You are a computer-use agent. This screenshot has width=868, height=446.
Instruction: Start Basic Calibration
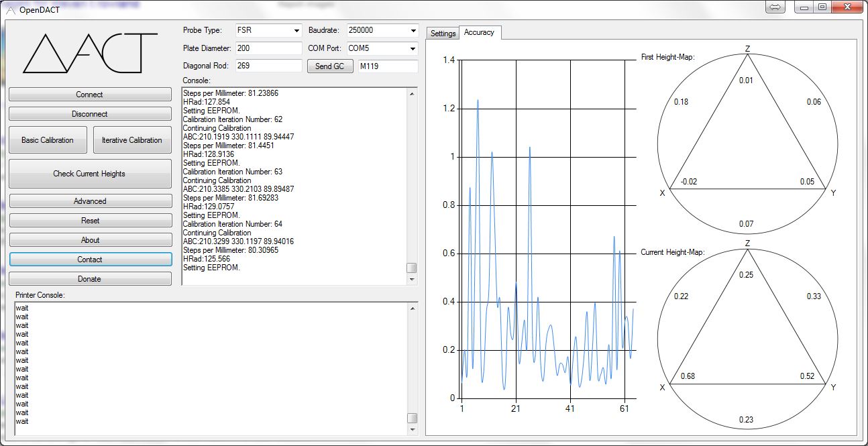coord(48,140)
